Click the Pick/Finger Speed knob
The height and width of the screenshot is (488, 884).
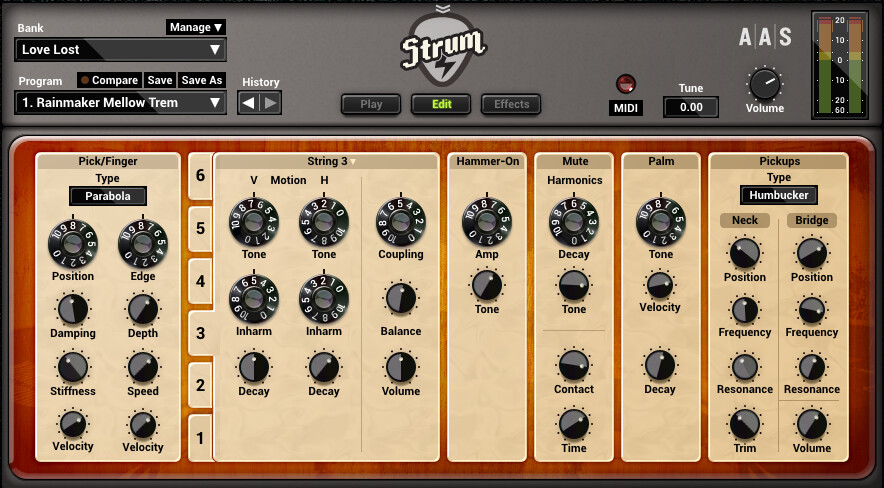[x=143, y=367]
